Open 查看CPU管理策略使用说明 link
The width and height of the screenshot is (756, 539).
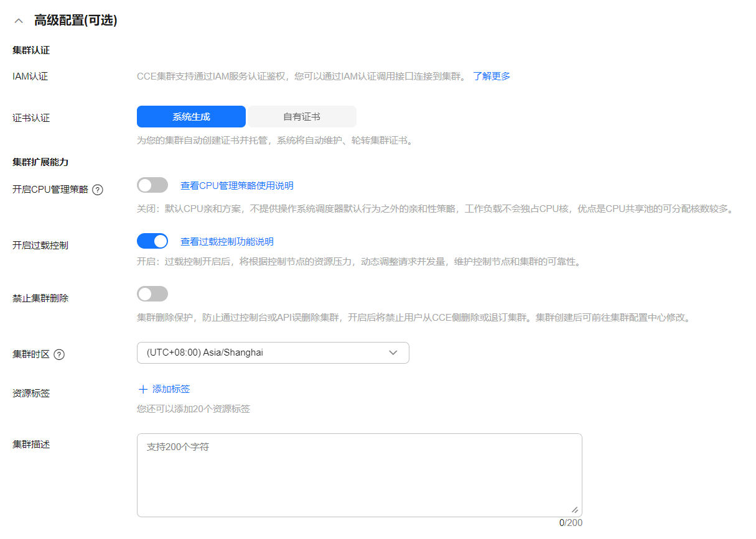pyautogui.click(x=237, y=185)
